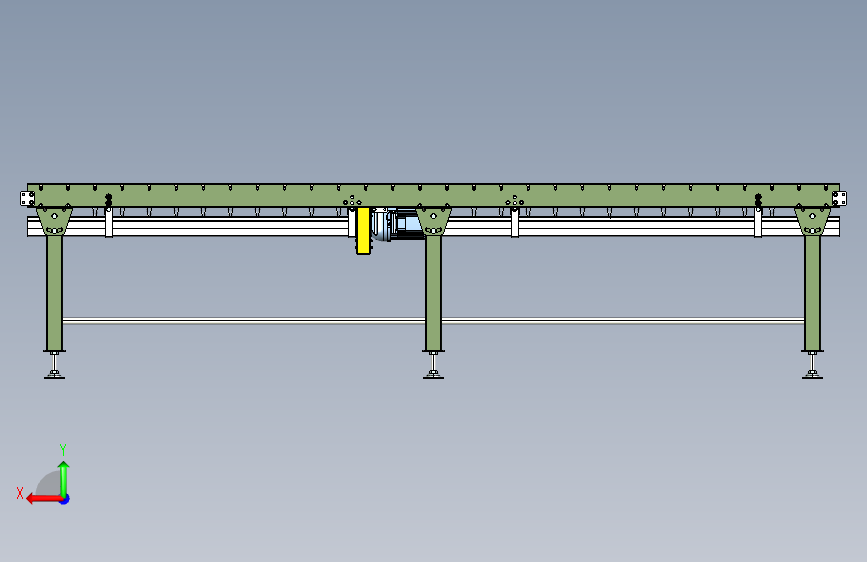Select the yellow chain guard cover
This screenshot has width=867, height=562.
[x=363, y=231]
